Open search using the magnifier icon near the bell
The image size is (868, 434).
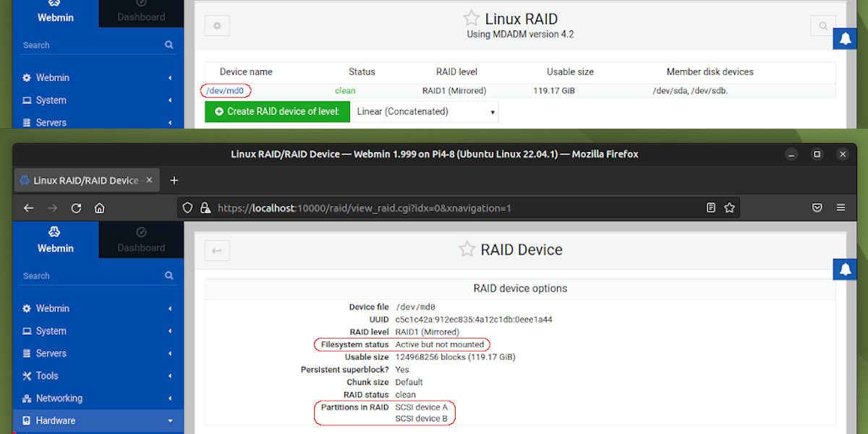tap(822, 25)
